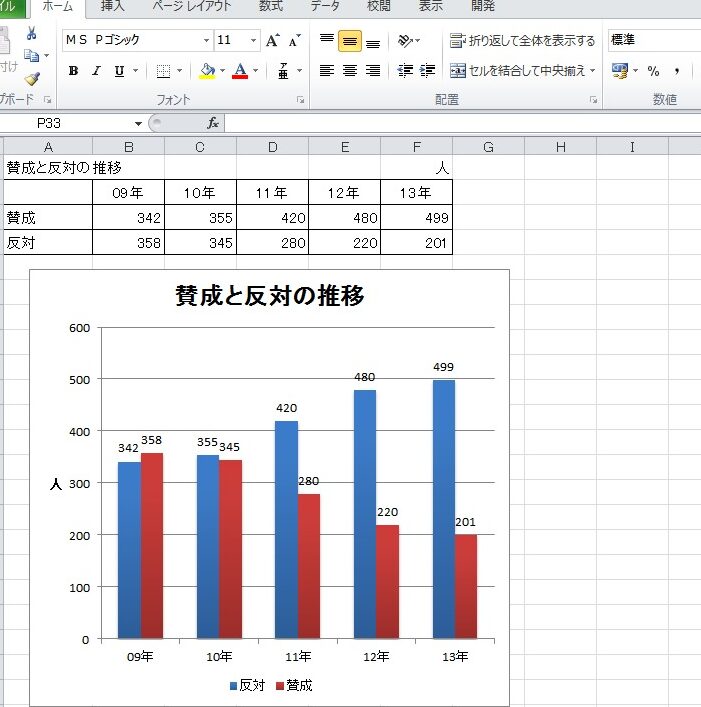701x707 pixels.
Task: Select the format painter brush icon
Action: click(x=32, y=78)
